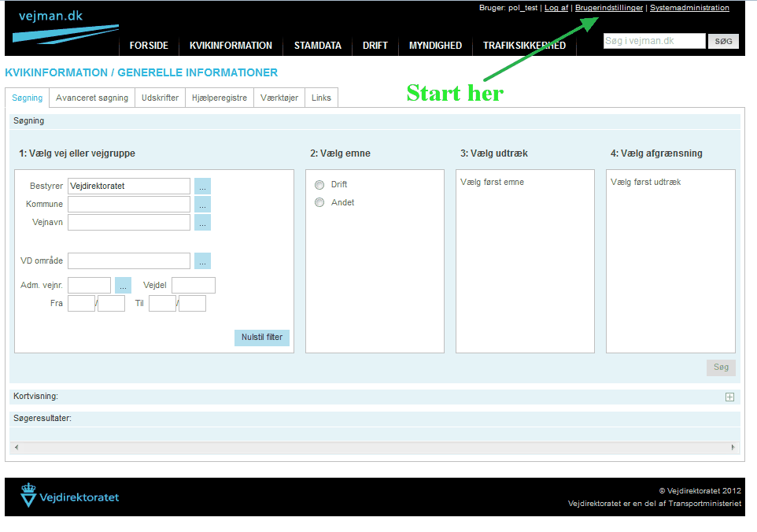The width and height of the screenshot is (757, 532).
Task: Select the Andet radio button
Action: pos(319,203)
